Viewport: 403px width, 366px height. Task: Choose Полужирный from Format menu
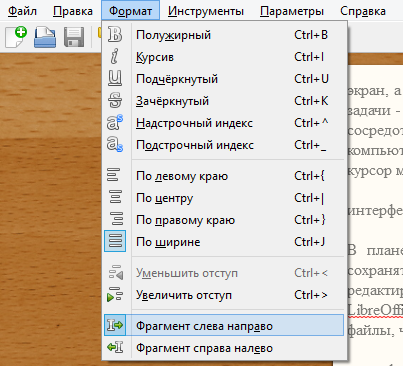pyautogui.click(x=224, y=35)
